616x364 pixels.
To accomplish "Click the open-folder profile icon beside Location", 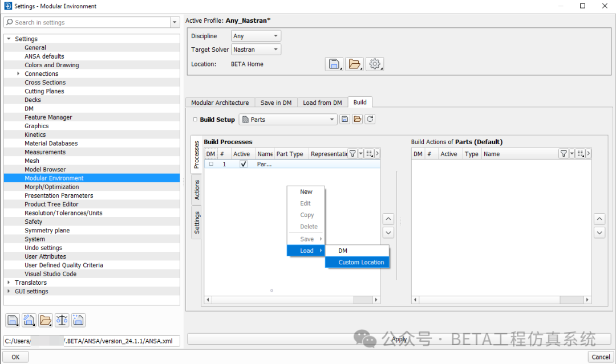I will click(354, 64).
